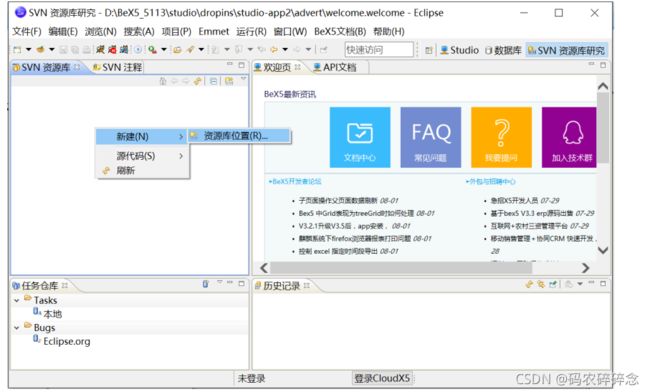Open the orange 我要提问 tile
The height and width of the screenshot is (392, 650).
coord(501,137)
